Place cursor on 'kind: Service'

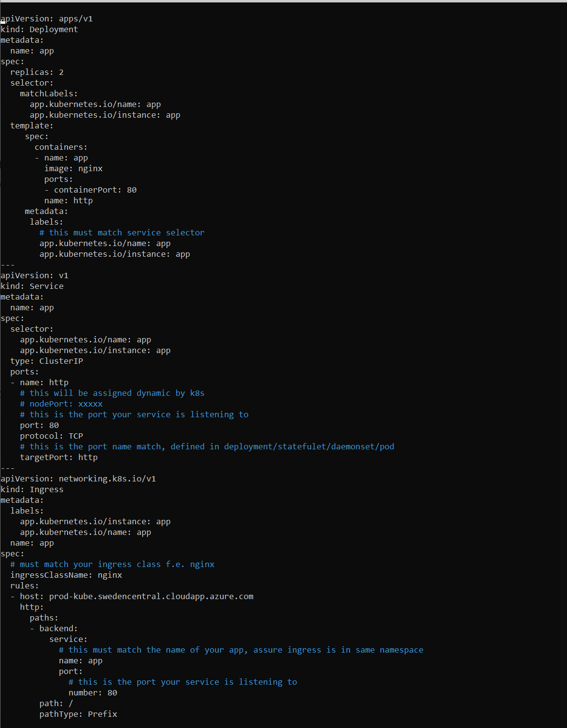32,286
